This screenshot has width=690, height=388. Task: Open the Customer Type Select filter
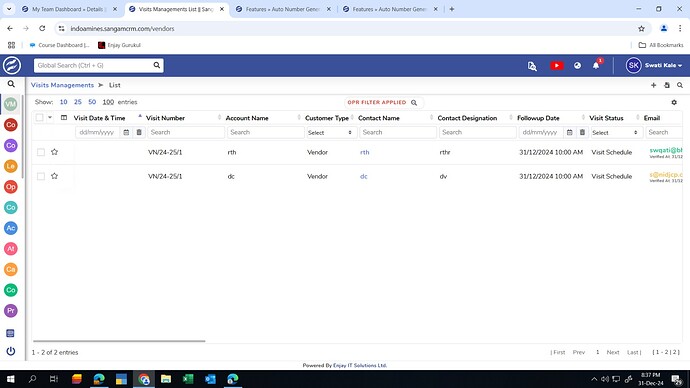click(331, 132)
